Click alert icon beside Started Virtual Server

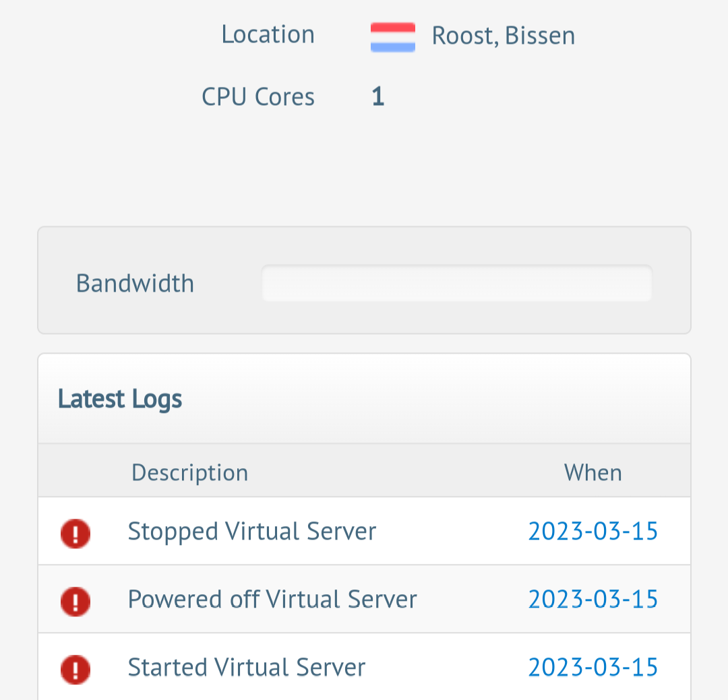click(x=75, y=669)
